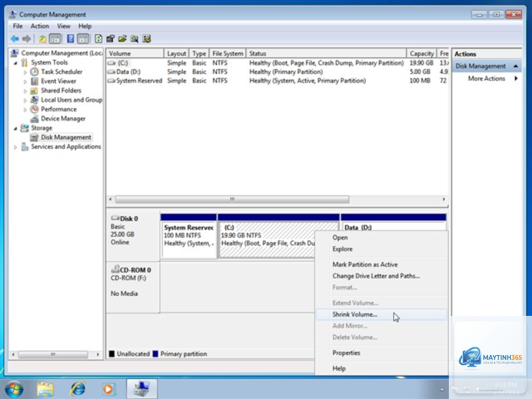
Task: Choose Change Drive Letter and Paths...
Action: click(x=381, y=276)
